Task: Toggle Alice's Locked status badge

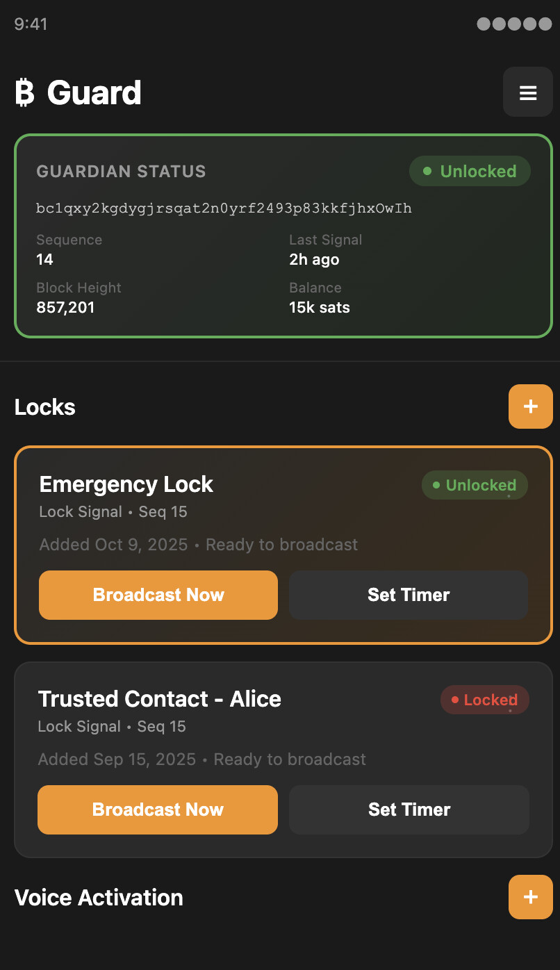Action: pyautogui.click(x=484, y=700)
